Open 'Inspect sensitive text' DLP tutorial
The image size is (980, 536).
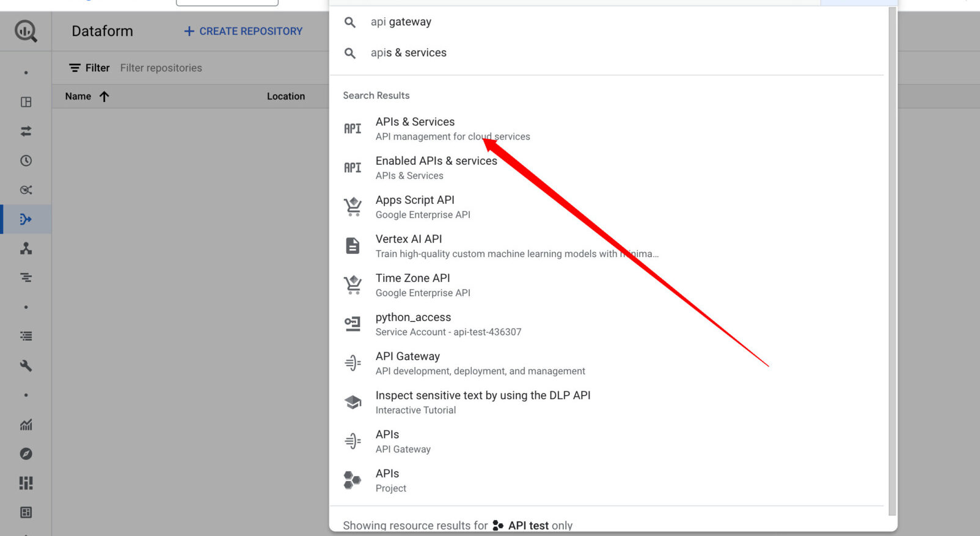pyautogui.click(x=483, y=396)
